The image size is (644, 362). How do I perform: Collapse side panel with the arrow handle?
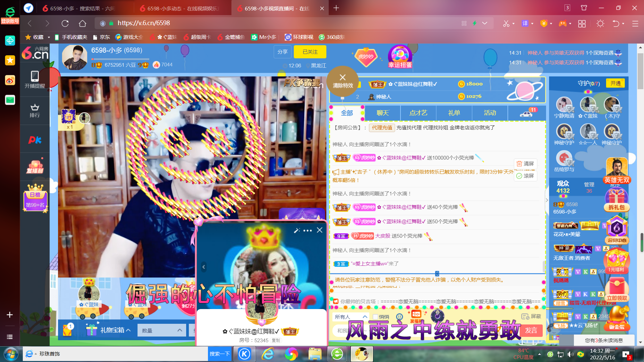coord(547,200)
